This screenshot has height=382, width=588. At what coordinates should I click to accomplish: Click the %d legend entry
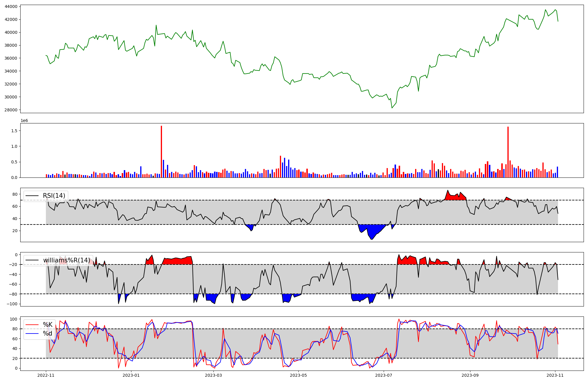pyautogui.click(x=48, y=334)
